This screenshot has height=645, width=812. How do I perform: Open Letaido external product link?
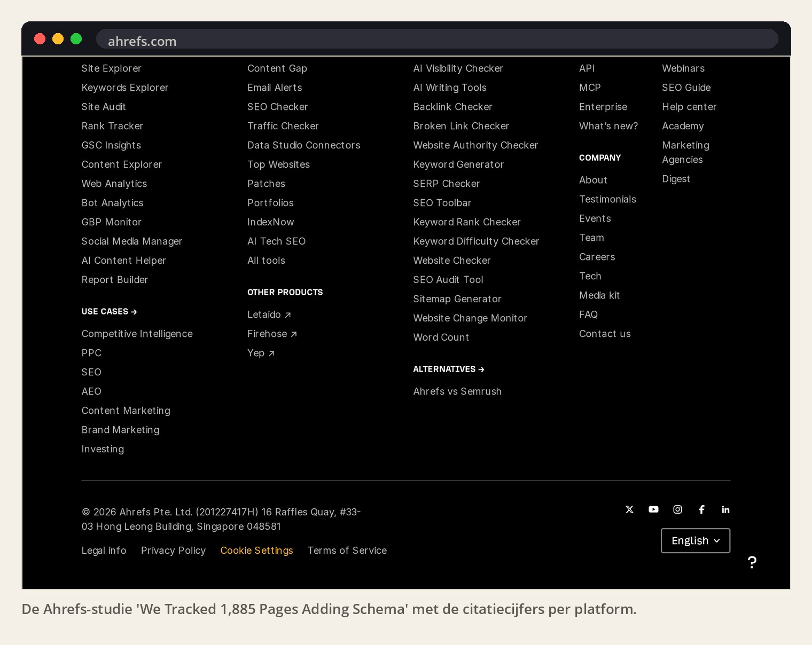[x=269, y=314]
